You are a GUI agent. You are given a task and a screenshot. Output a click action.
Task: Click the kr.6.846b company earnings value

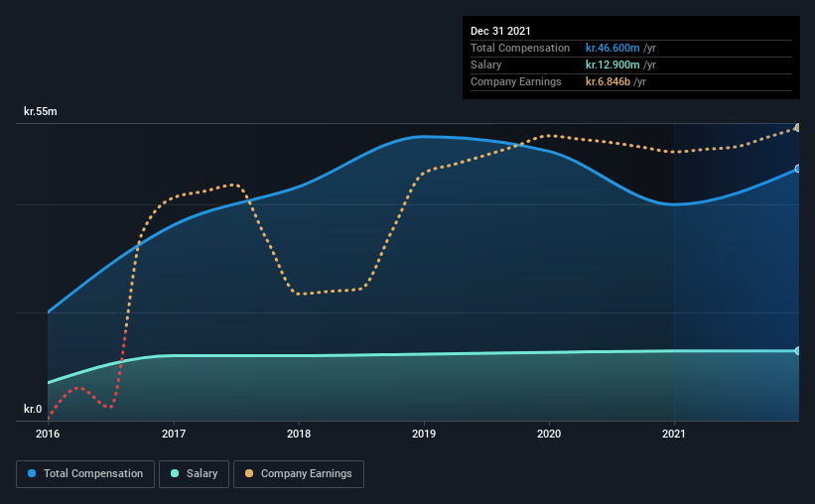click(608, 81)
